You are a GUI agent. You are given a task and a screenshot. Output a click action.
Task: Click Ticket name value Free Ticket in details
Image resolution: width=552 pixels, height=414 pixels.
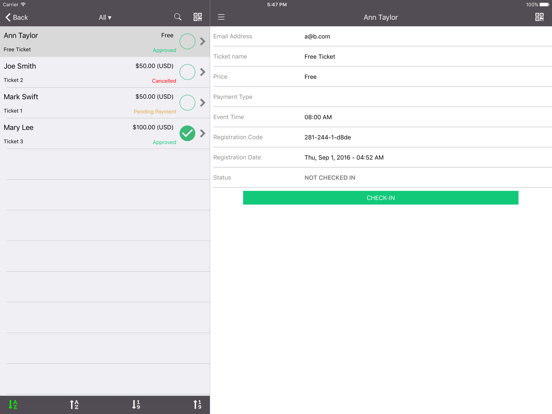pyautogui.click(x=320, y=57)
